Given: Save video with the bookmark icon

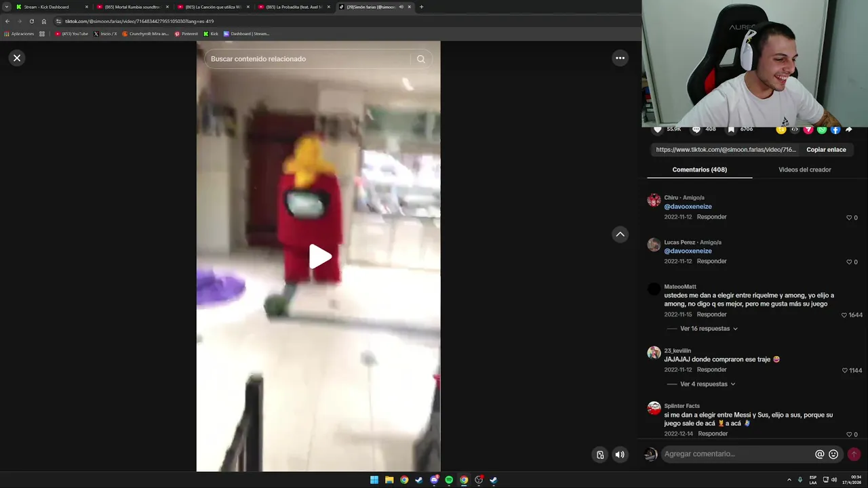Looking at the screenshot, I should 731,129.
